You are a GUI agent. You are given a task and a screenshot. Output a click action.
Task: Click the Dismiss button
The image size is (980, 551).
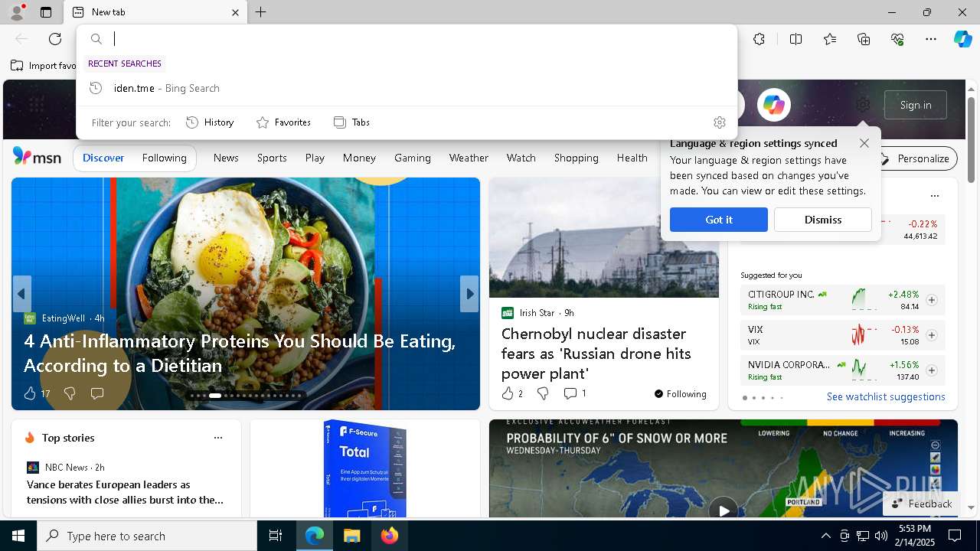[822, 220]
